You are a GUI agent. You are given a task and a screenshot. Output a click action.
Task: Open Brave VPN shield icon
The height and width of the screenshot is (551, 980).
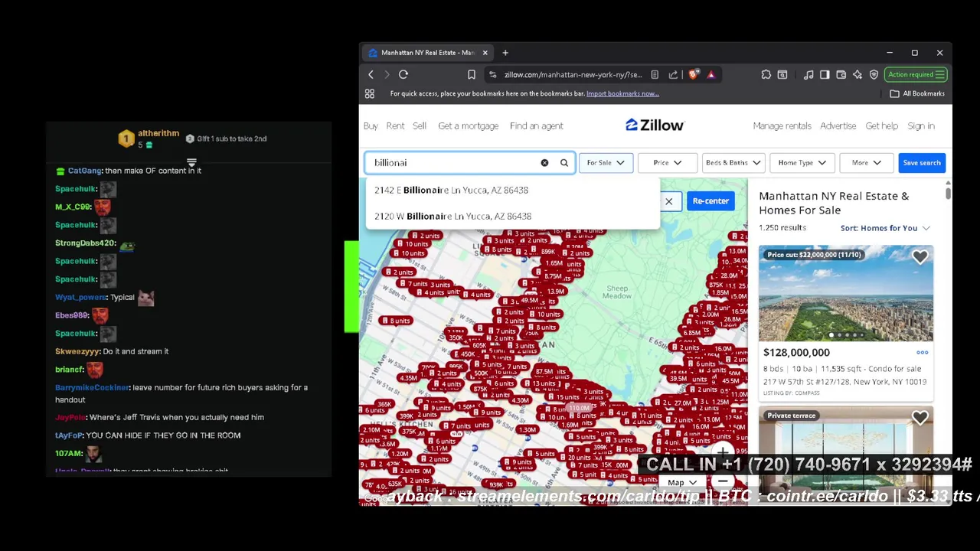click(874, 74)
